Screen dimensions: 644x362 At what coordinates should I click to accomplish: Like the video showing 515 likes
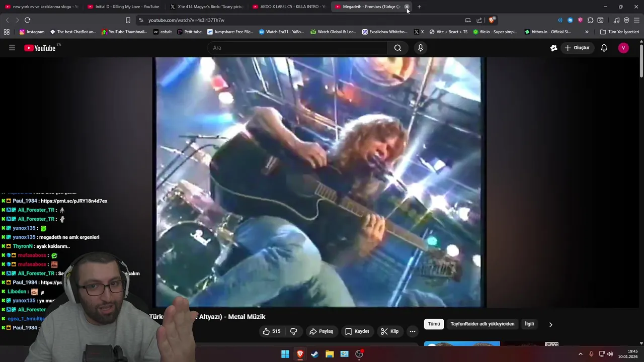272,331
